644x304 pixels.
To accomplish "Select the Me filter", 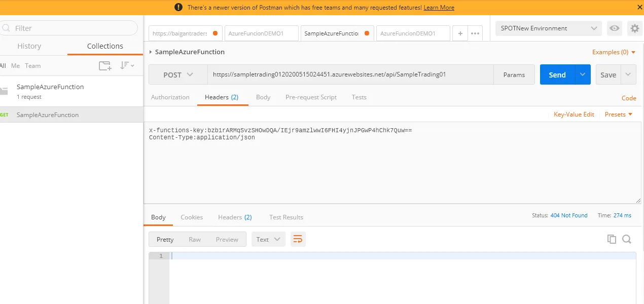I will coord(16,66).
